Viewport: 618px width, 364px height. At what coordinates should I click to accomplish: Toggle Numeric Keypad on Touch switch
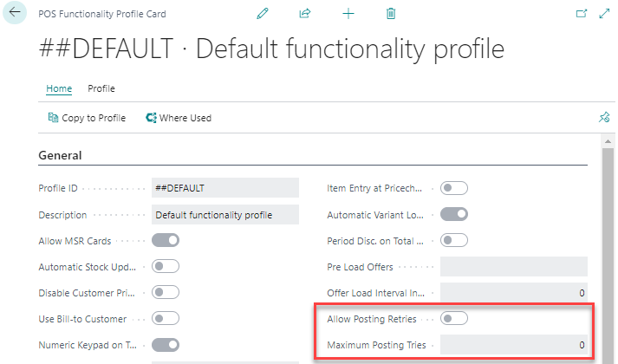click(166, 345)
